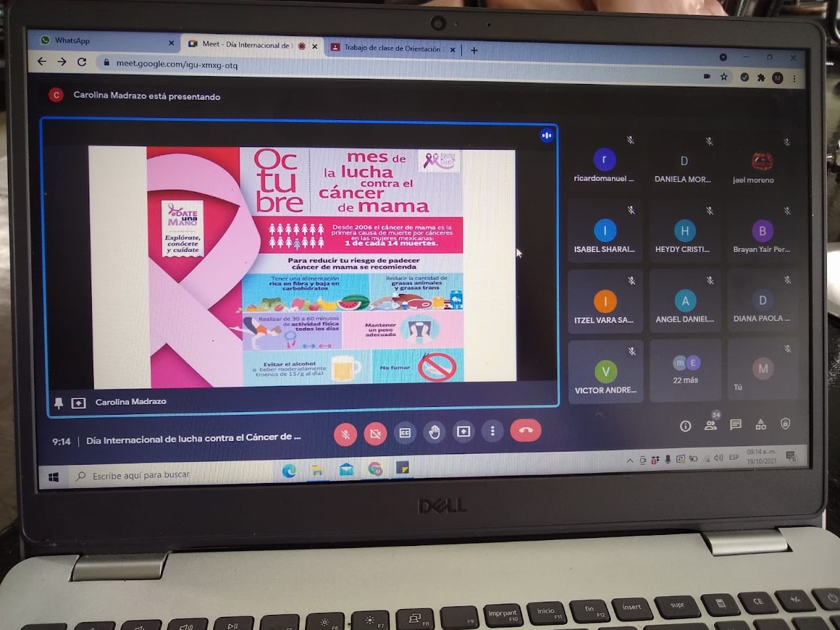Toggle closed captions button

click(x=405, y=432)
